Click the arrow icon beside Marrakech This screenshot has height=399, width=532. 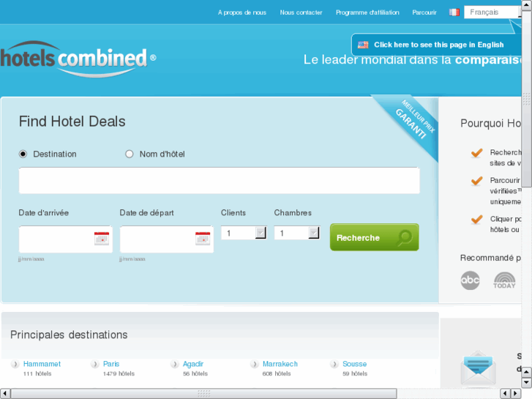[x=254, y=365]
